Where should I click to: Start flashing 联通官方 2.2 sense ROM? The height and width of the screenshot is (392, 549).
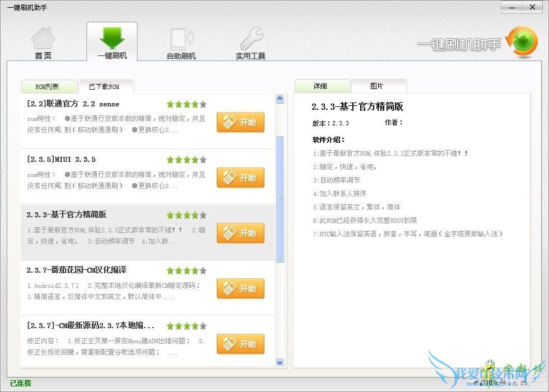click(x=240, y=122)
